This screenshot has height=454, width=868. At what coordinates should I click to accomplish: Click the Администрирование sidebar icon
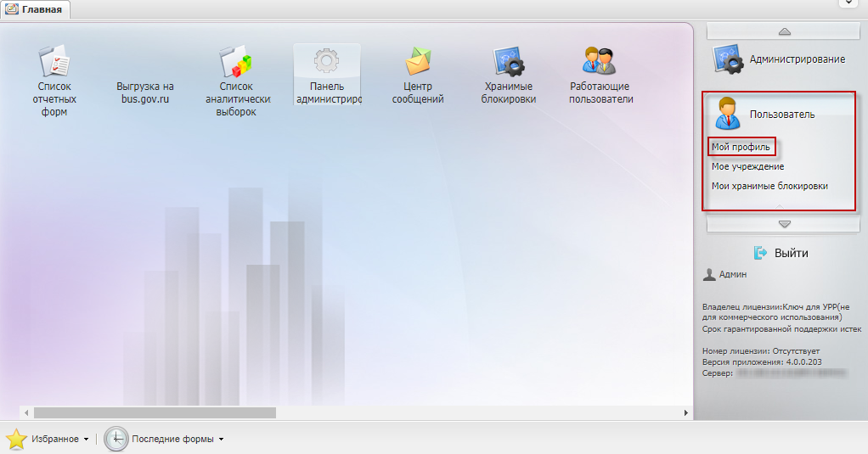point(727,59)
